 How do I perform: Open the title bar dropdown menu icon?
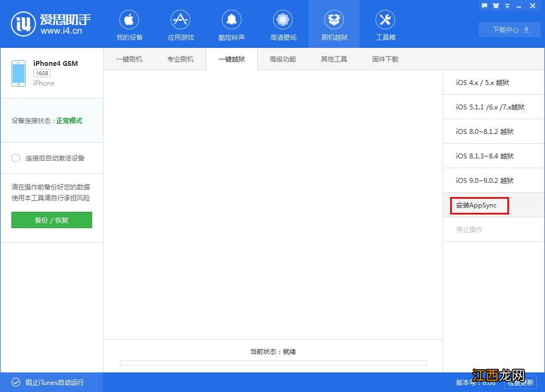point(507,5)
